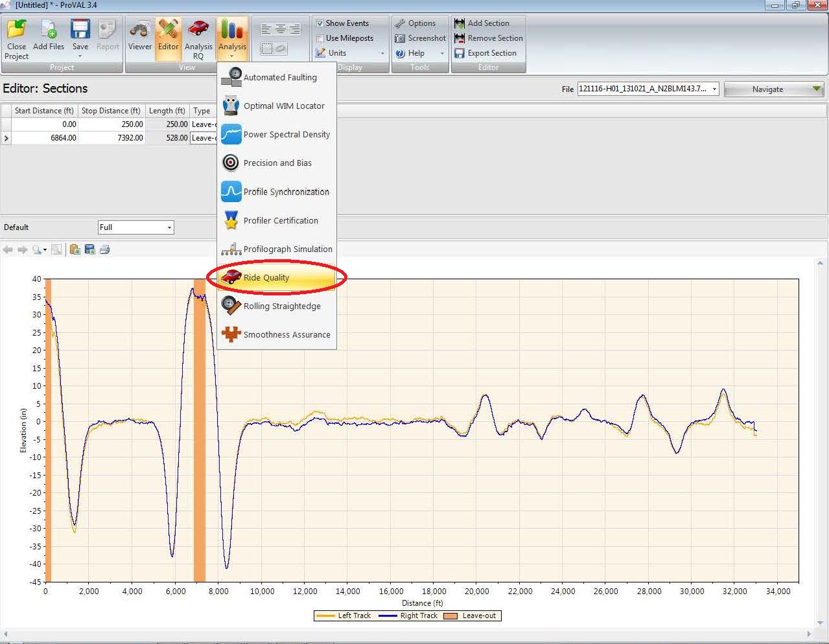Click the Add Files icon
The image size is (829, 644).
(x=49, y=29)
